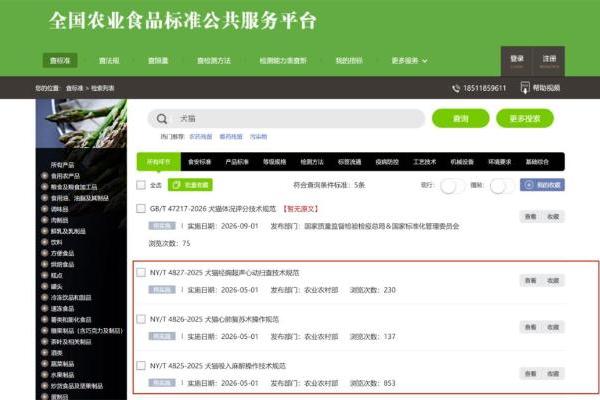The image size is (600, 400).
Task: Tick the 全选 select-all checkbox
Action: [141, 185]
